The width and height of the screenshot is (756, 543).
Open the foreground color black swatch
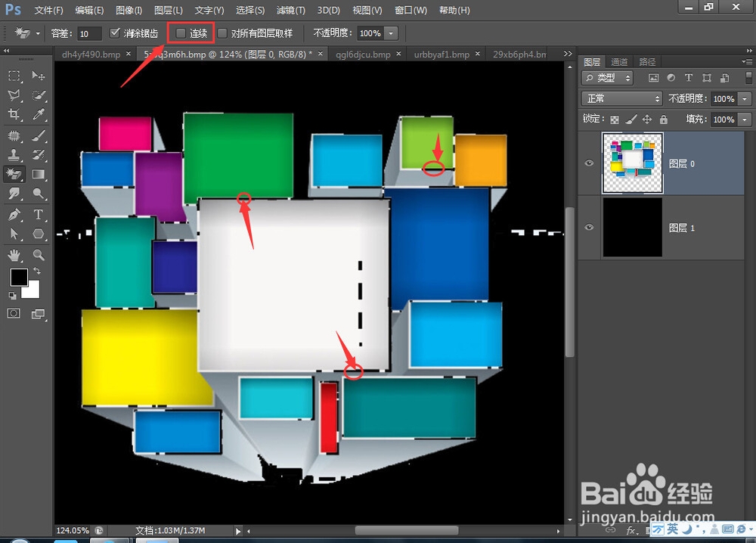pyautogui.click(x=19, y=278)
